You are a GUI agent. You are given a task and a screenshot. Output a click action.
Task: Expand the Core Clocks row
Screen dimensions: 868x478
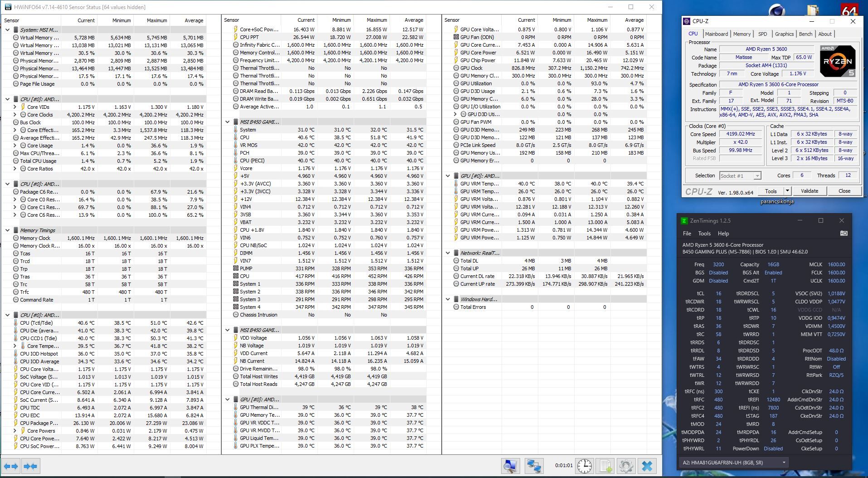(x=15, y=115)
